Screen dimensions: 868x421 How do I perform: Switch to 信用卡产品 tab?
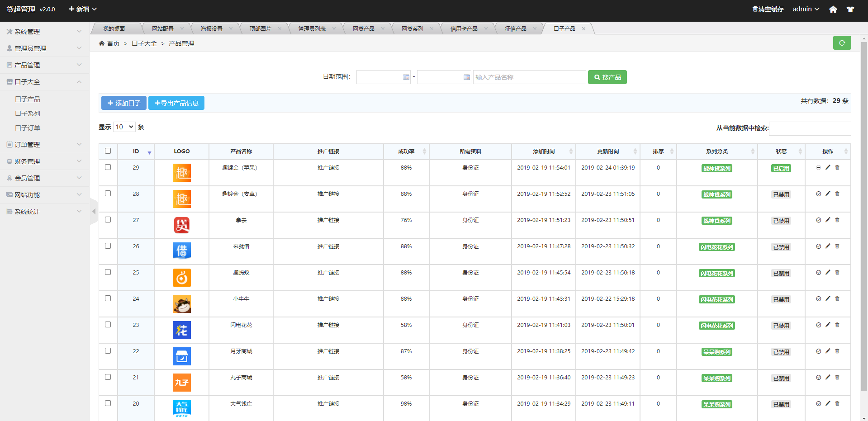tap(464, 28)
